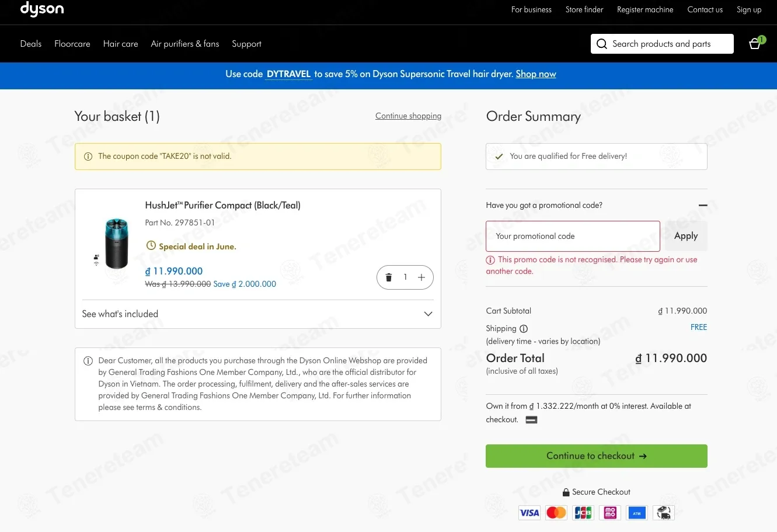Screen dimensions: 777x532
Task: Open the Hair care menu
Action: click(x=121, y=44)
